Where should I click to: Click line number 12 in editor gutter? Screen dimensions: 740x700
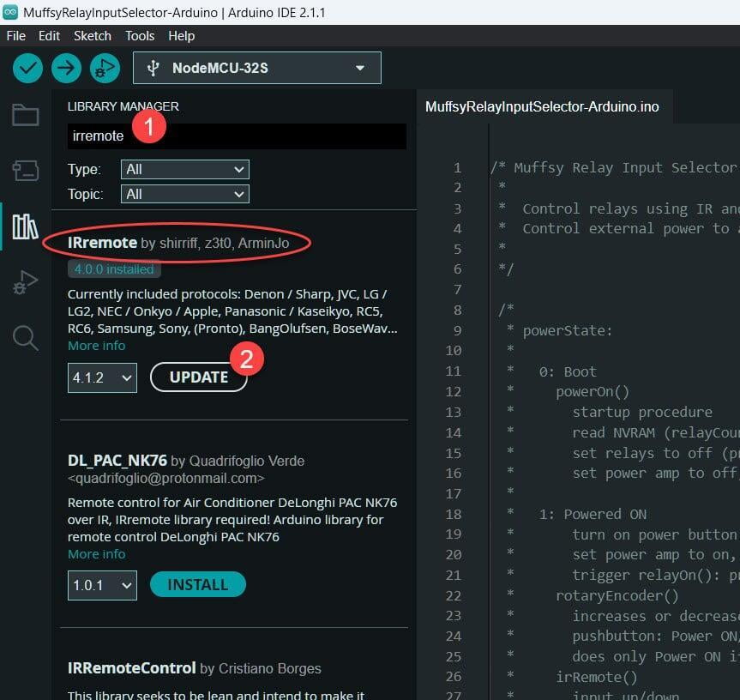point(454,392)
